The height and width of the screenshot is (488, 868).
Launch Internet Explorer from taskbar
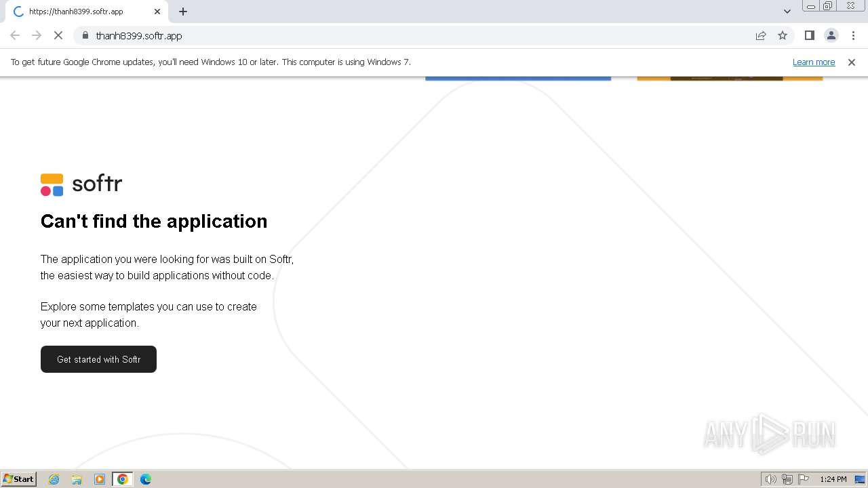click(x=54, y=479)
